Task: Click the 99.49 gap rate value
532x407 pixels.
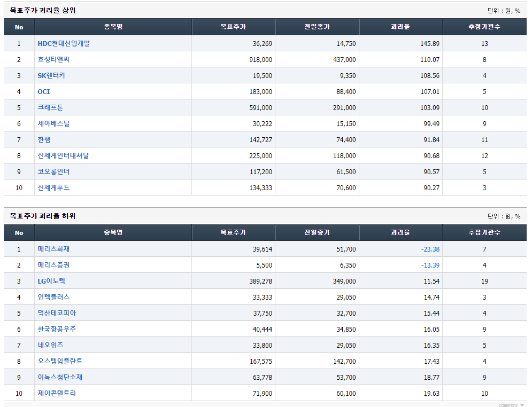Action: [431, 124]
